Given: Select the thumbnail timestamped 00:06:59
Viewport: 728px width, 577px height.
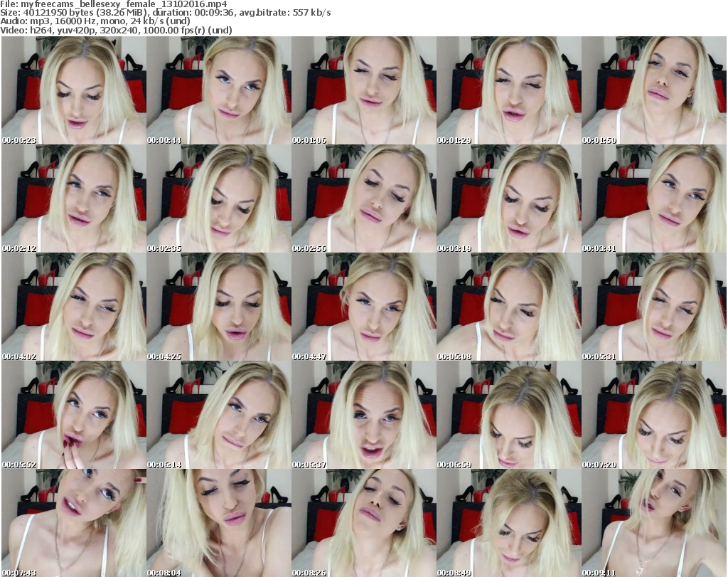Looking at the screenshot, I should pyautogui.click(x=509, y=415).
